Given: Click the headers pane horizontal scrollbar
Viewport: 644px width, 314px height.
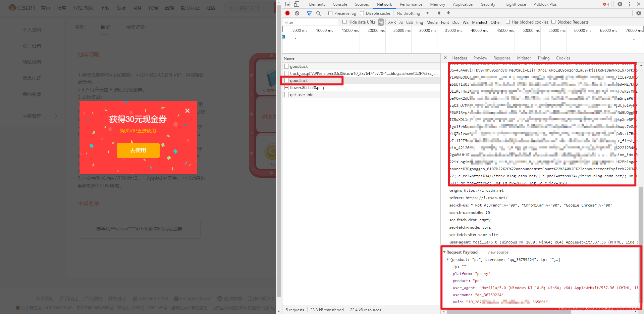Looking at the screenshot, I should [x=508, y=312].
